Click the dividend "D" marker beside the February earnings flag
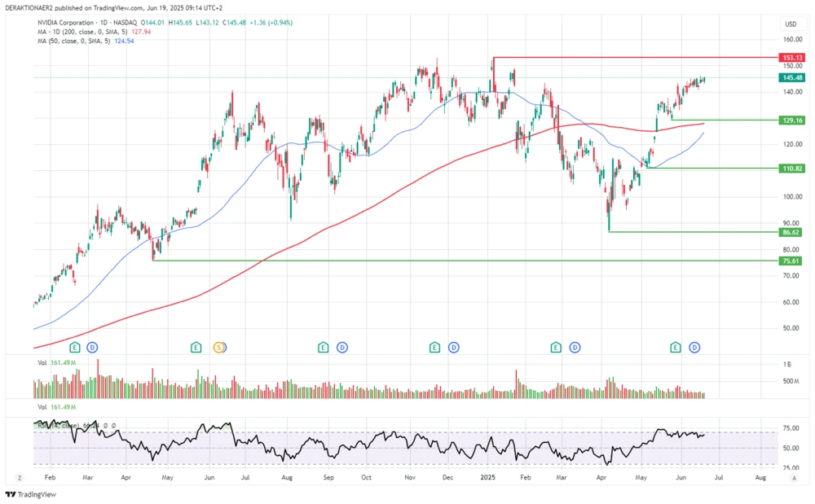The image size is (815, 504). tap(92, 347)
